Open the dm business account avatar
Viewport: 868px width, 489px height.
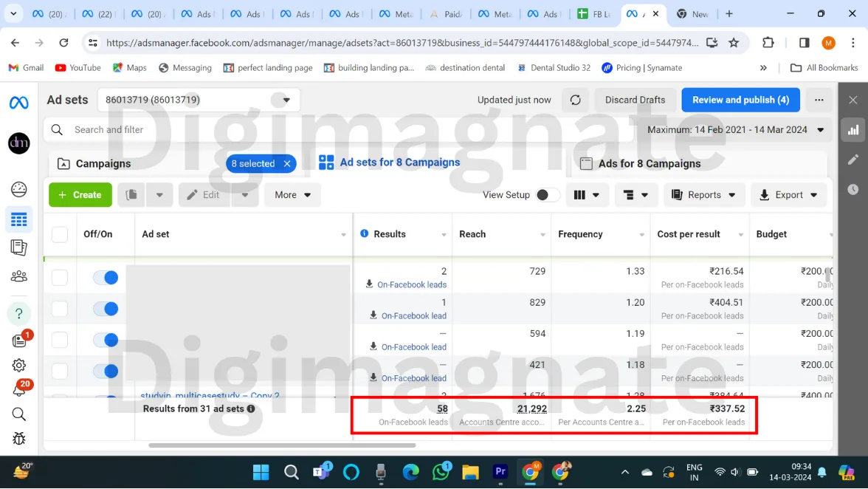[19, 143]
